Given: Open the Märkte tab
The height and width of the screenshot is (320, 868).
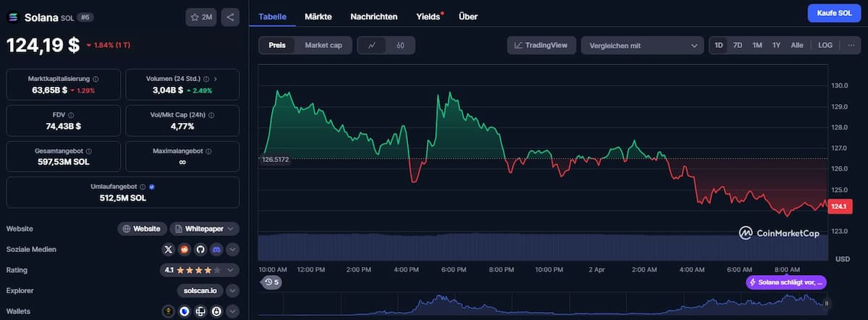Looking at the screenshot, I should point(319,16).
